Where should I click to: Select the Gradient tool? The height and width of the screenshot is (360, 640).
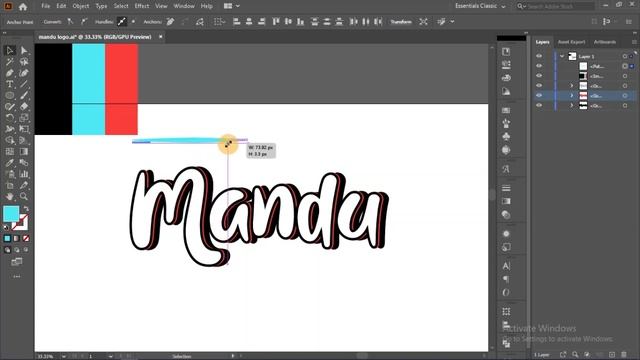pos(24,151)
